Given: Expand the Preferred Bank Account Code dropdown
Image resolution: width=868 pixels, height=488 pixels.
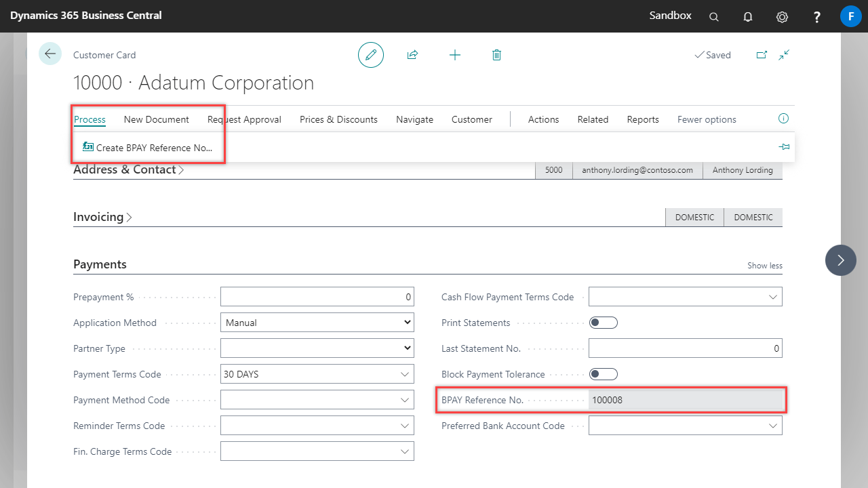Looking at the screenshot, I should click(773, 426).
